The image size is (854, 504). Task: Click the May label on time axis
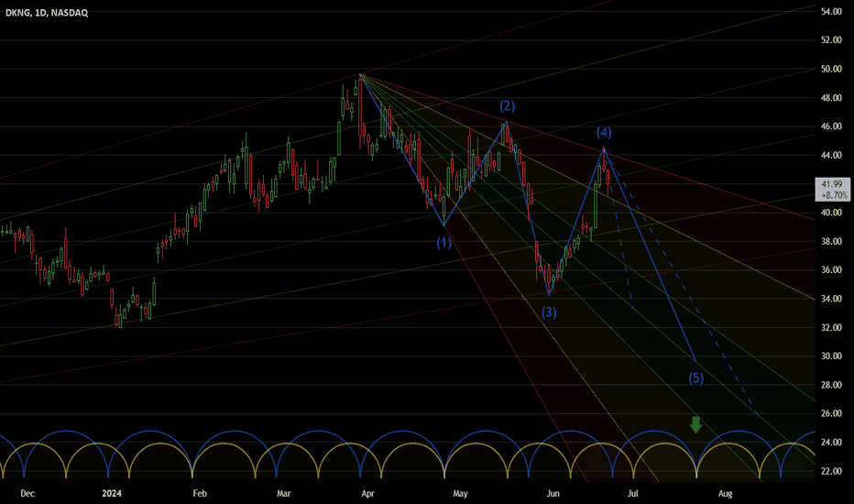pos(460,494)
